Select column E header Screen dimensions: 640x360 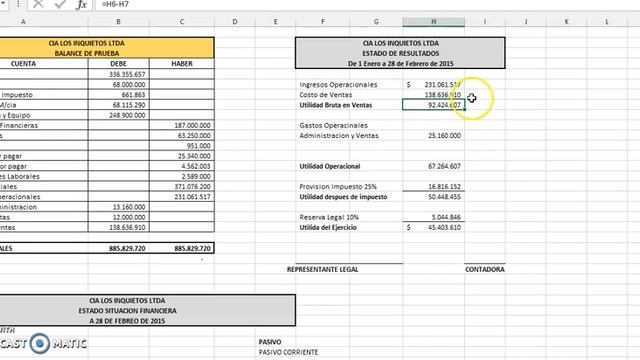(276, 22)
